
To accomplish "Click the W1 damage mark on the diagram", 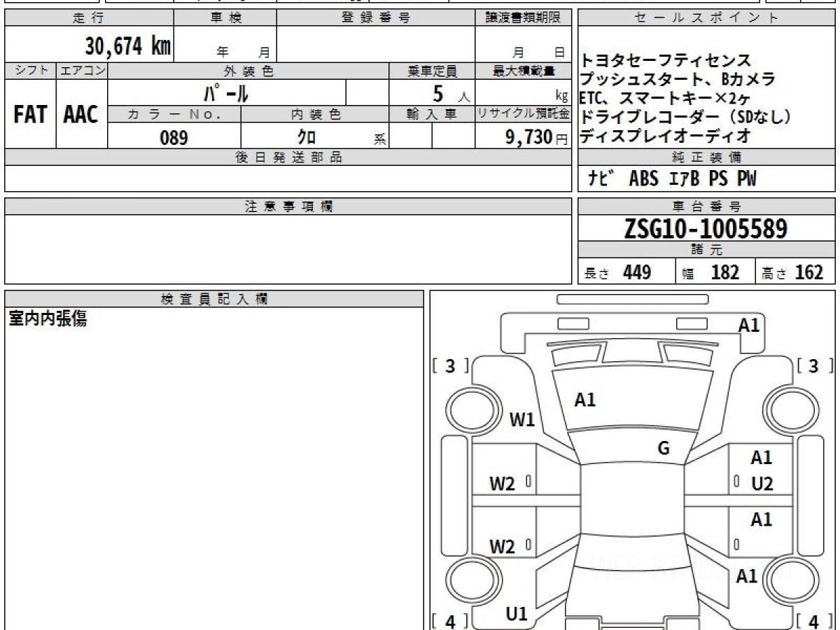I will click(521, 420).
